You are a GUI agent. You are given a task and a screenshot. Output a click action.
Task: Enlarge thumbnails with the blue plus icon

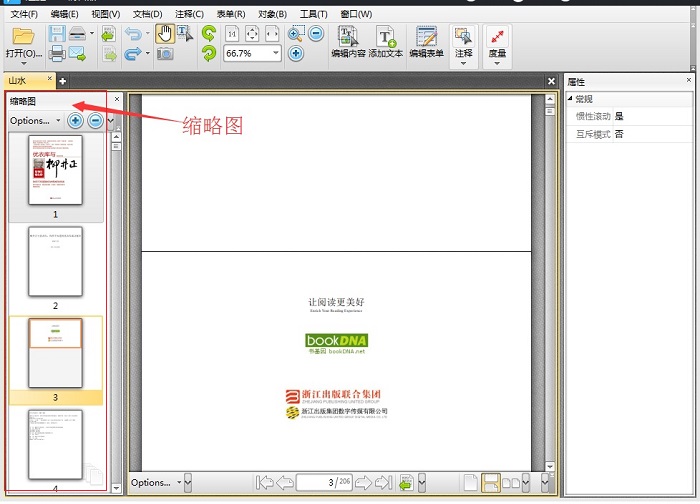[x=75, y=121]
